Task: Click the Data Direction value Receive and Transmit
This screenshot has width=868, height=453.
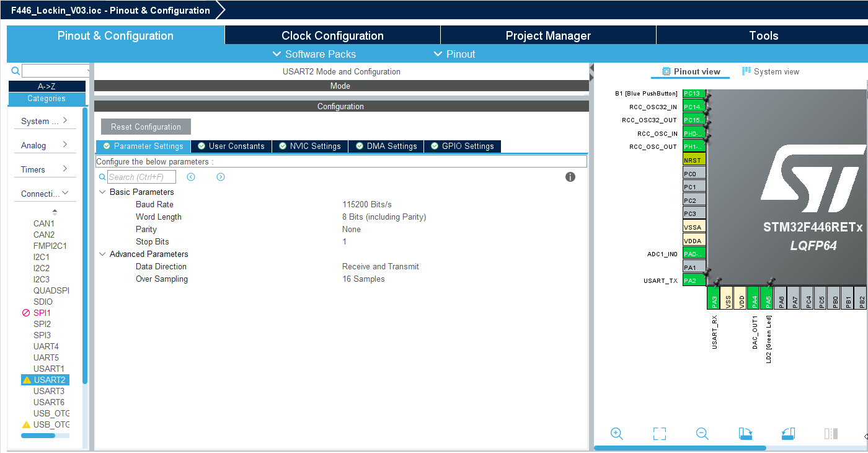Action: point(381,266)
